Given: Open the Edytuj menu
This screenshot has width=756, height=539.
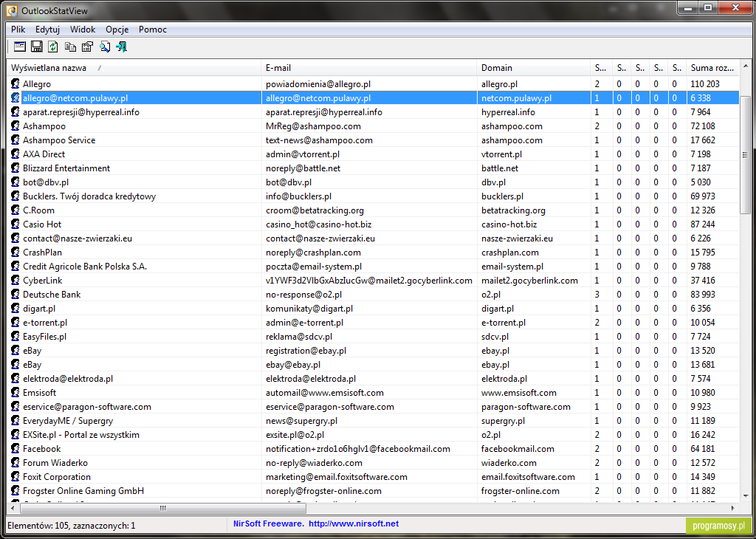Looking at the screenshot, I should (x=47, y=30).
